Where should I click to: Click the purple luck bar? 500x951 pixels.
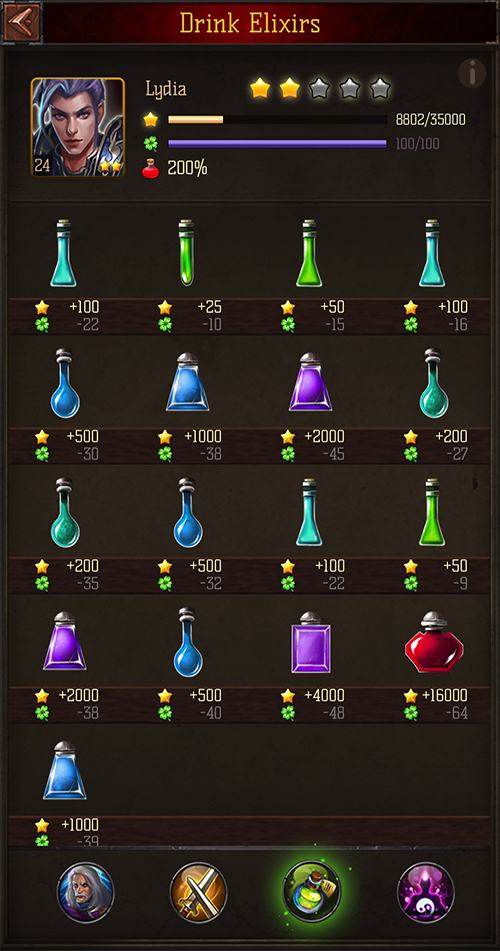pos(277,144)
